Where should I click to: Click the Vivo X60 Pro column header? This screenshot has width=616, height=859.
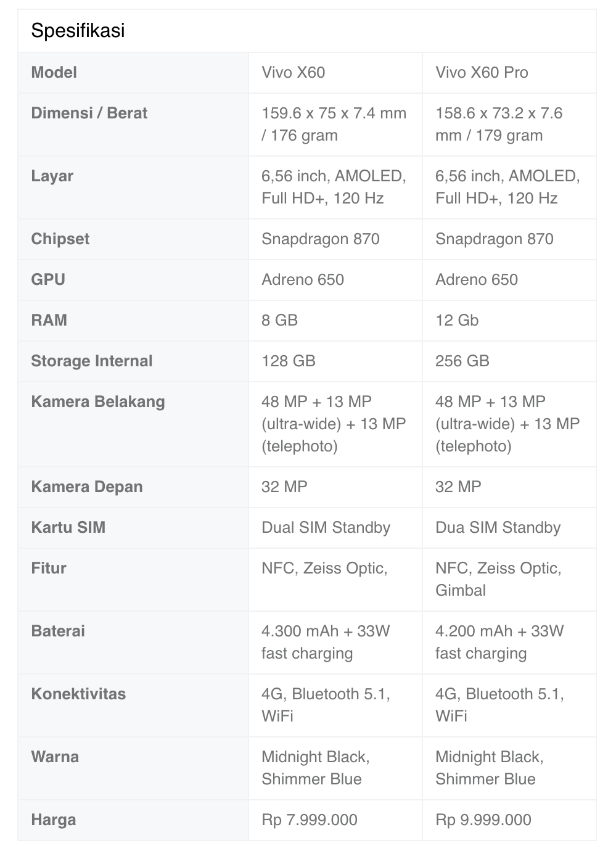point(482,72)
